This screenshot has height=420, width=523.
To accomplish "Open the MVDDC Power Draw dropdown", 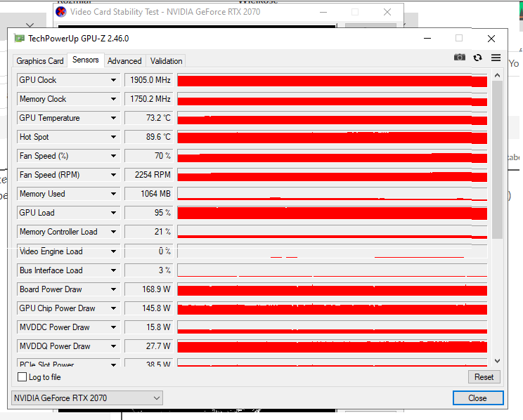I will 113,327.
